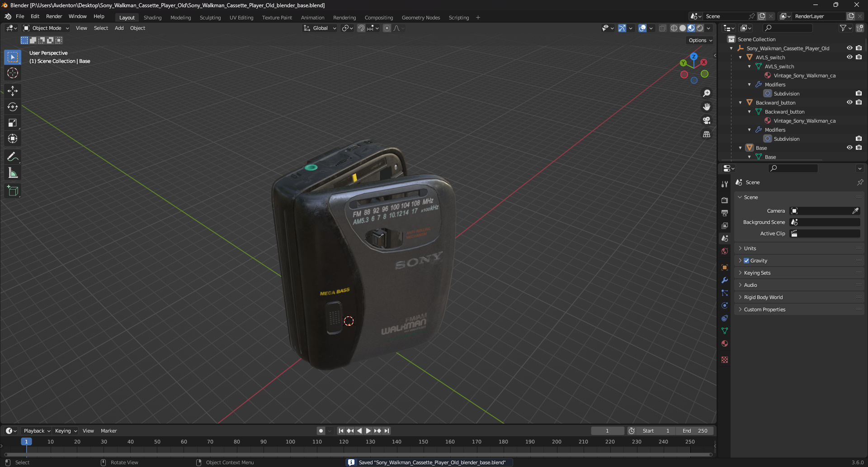Open the viewport Options dropdown
868x467 pixels.
coord(700,40)
